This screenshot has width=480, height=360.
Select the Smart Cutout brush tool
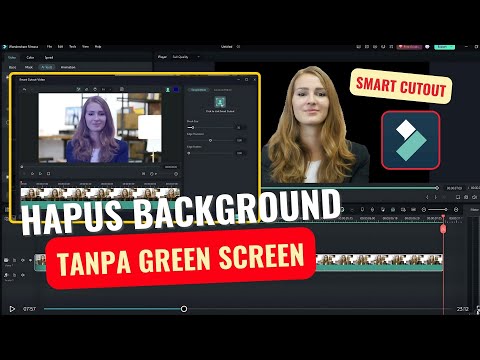(x=79, y=89)
